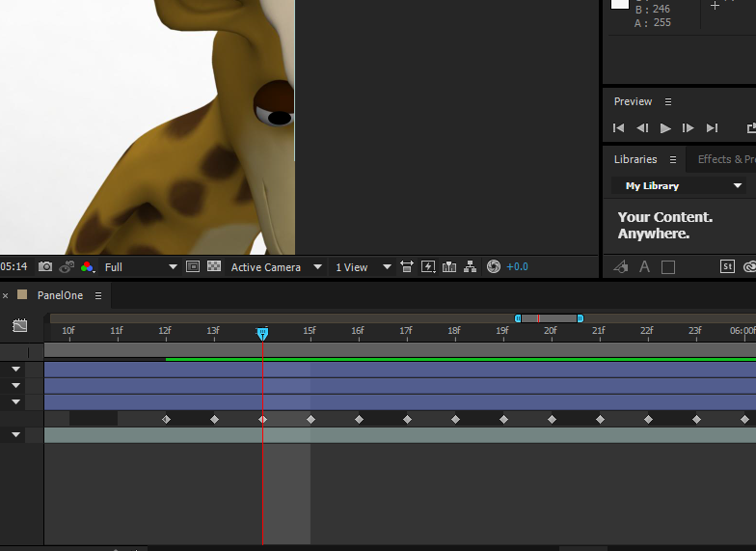756x551 pixels.
Task: Click the PanelOne tan label color swatch
Action: pos(22,294)
